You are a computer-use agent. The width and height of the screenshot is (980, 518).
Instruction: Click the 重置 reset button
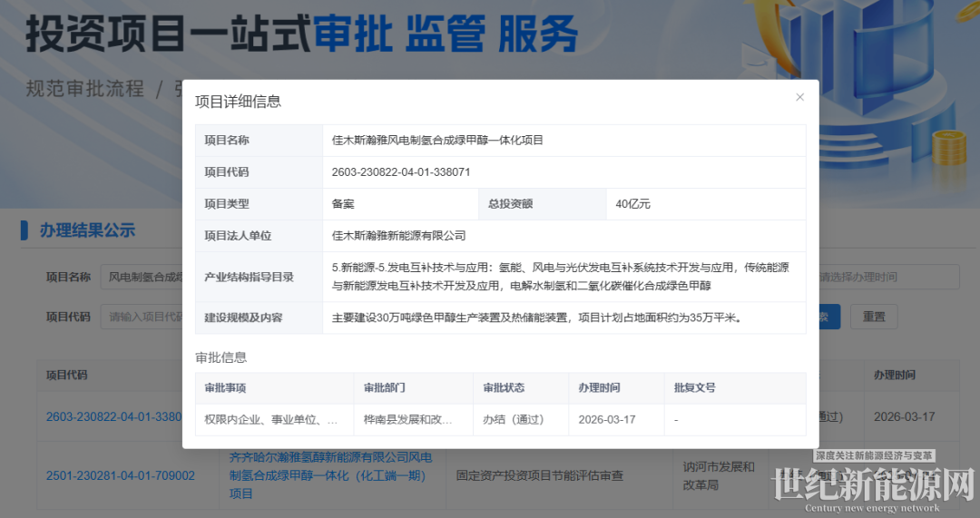(x=874, y=317)
